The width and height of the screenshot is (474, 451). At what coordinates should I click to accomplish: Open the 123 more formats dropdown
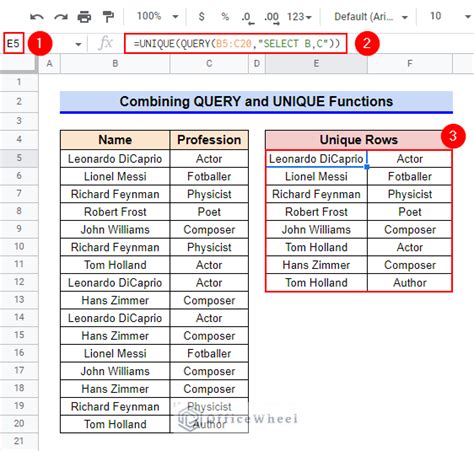299,16
